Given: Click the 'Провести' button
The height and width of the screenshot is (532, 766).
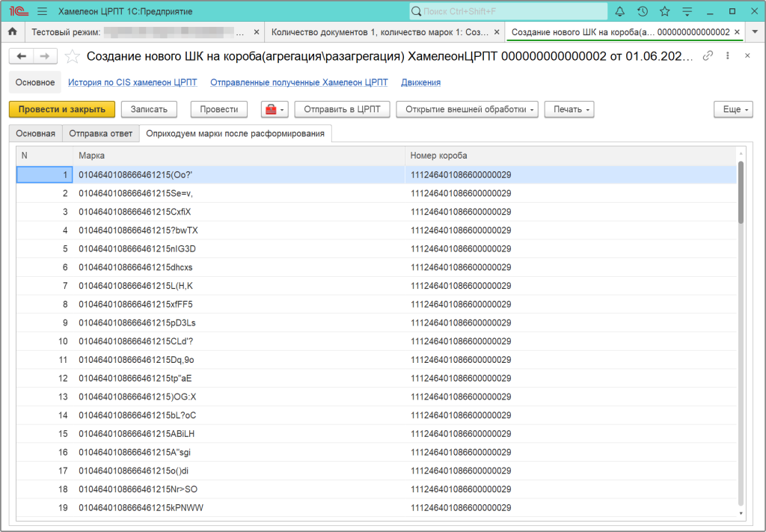Looking at the screenshot, I should pyautogui.click(x=219, y=109).
